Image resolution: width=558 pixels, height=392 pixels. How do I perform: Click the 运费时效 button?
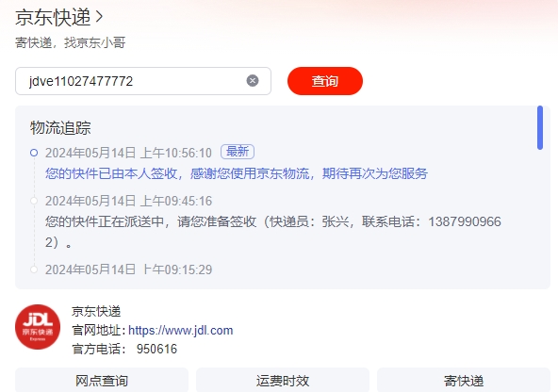tap(283, 381)
